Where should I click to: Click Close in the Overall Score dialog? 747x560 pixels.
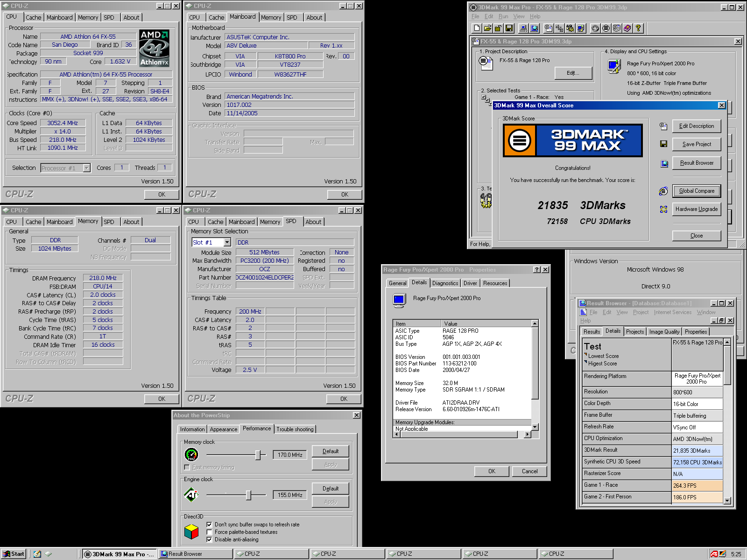[697, 236]
